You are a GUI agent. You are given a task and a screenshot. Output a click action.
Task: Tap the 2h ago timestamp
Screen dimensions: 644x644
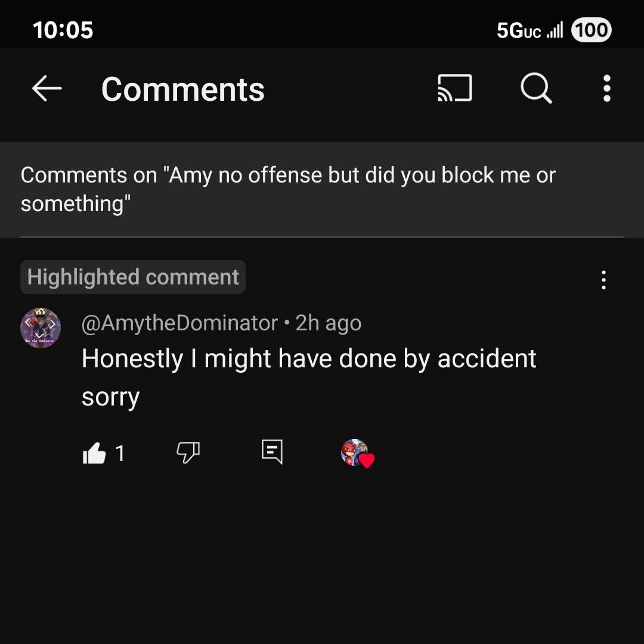329,323
